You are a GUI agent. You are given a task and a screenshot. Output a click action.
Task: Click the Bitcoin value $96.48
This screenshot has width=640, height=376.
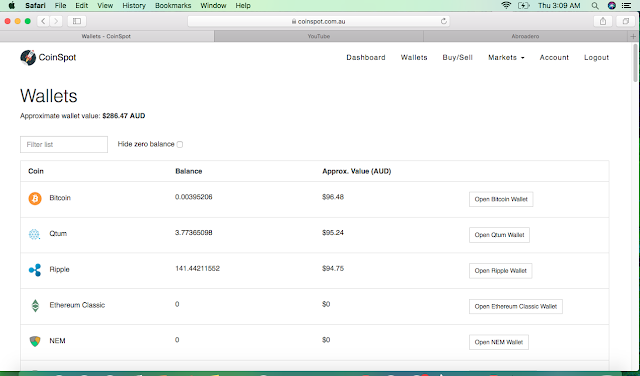tap(333, 197)
